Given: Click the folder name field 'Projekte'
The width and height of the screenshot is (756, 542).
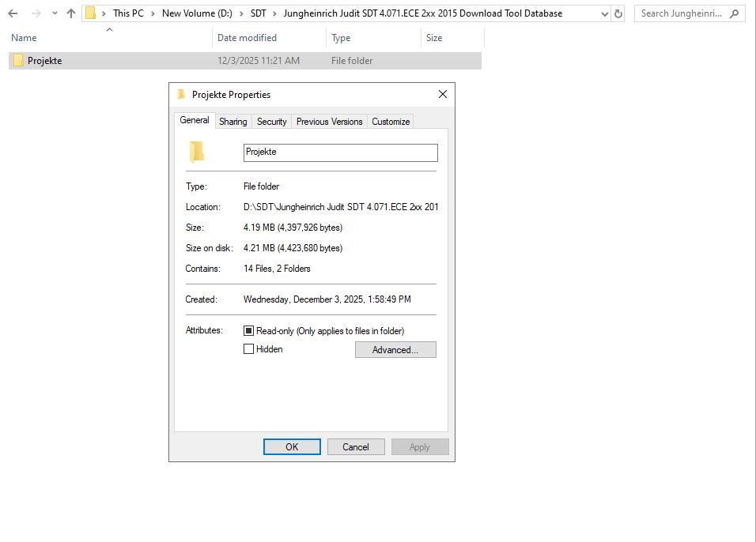Looking at the screenshot, I should (x=340, y=152).
